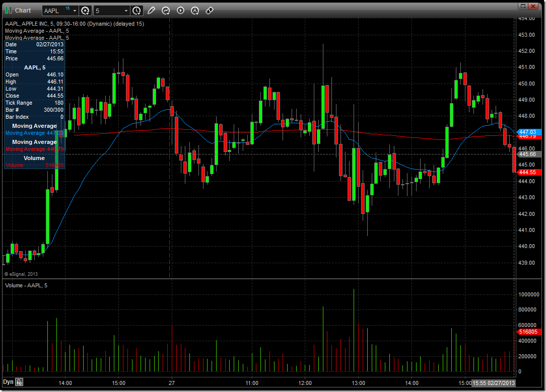Click the 15:55 02/27/2013 time label
This screenshot has width=546, height=392.
tap(493, 383)
